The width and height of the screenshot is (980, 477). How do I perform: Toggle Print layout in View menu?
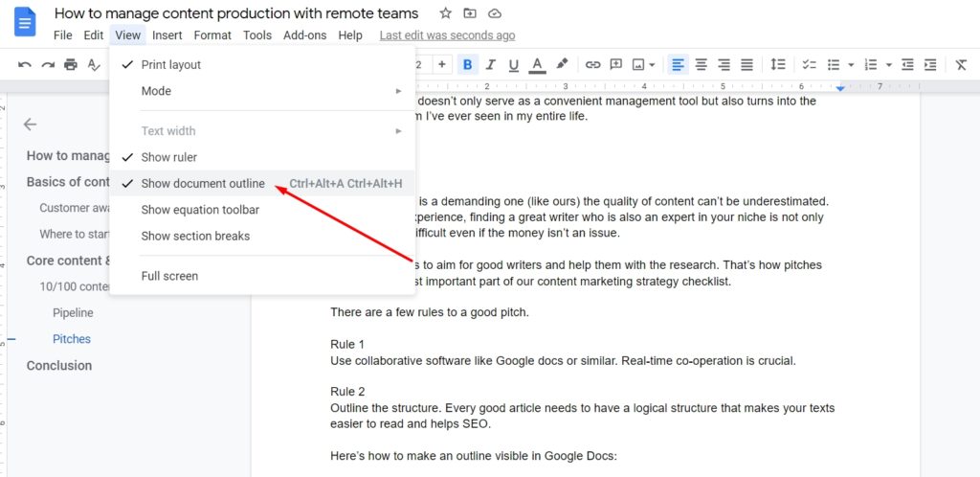tap(262, 65)
